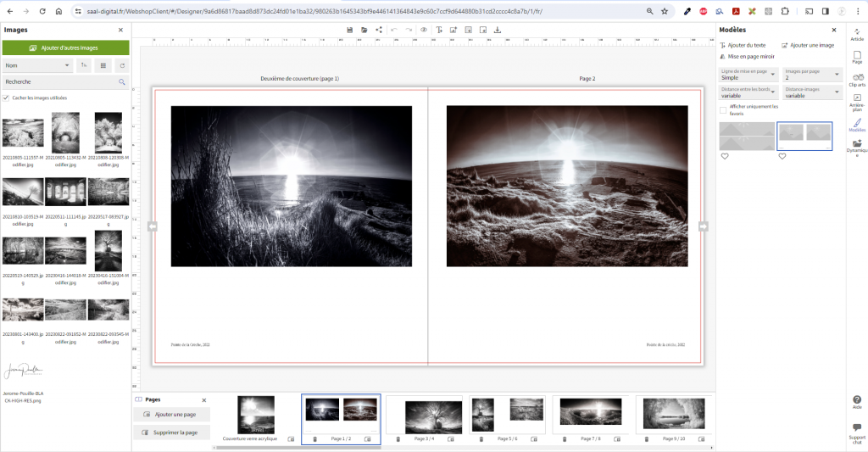Enable Afficher uniquement les favoris checkbox
The width and height of the screenshot is (868, 452).
[x=723, y=109]
